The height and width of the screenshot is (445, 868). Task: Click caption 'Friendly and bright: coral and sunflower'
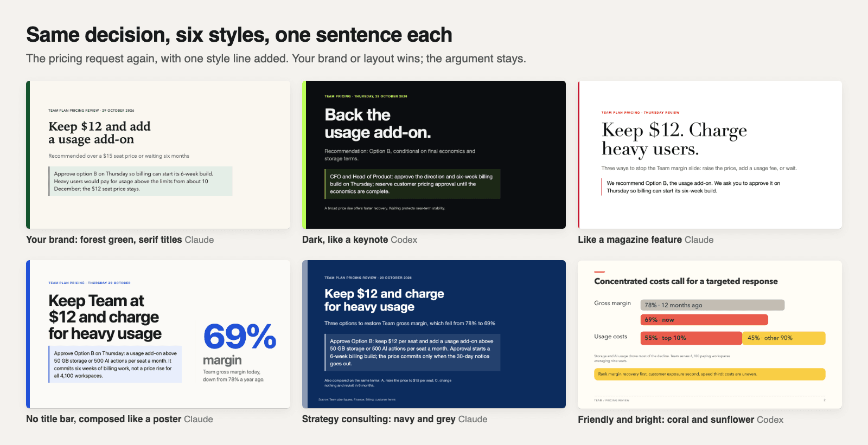(x=666, y=420)
